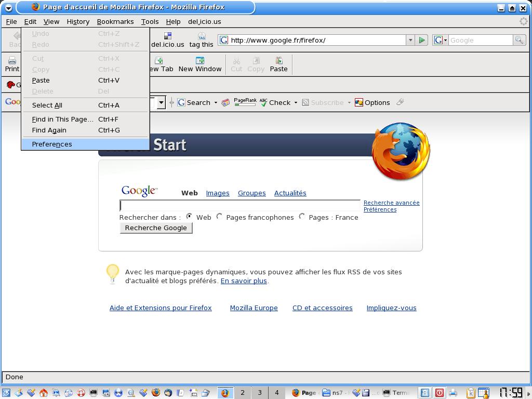The width and height of the screenshot is (532, 399).
Task: Choose Preferences in the Edit menu
Action: tap(86, 144)
